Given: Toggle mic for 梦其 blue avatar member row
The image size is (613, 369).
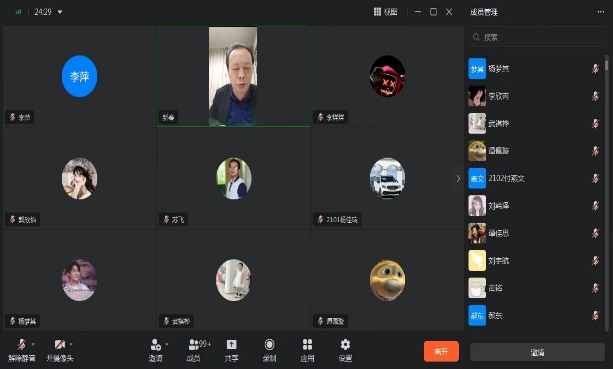Looking at the screenshot, I should tap(595, 69).
